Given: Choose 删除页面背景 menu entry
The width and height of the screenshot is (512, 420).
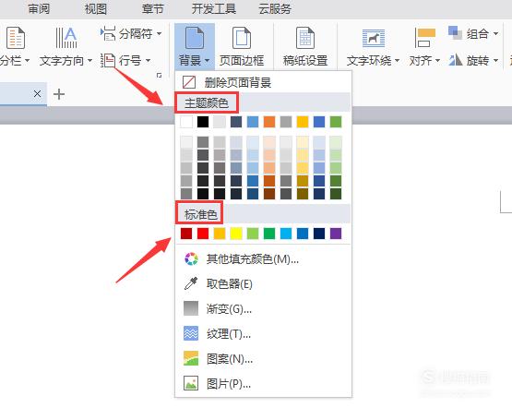Looking at the screenshot, I should [x=263, y=82].
